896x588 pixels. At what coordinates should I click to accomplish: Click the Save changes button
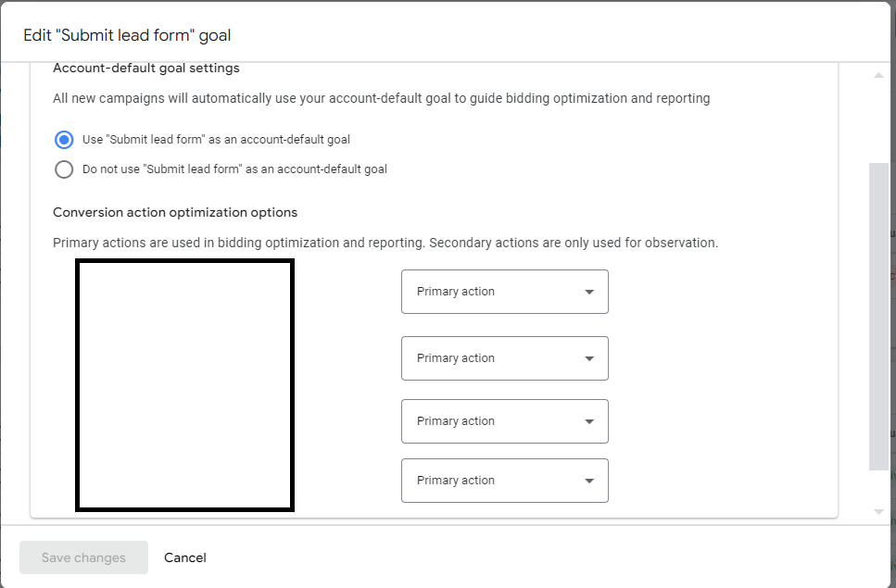click(83, 557)
